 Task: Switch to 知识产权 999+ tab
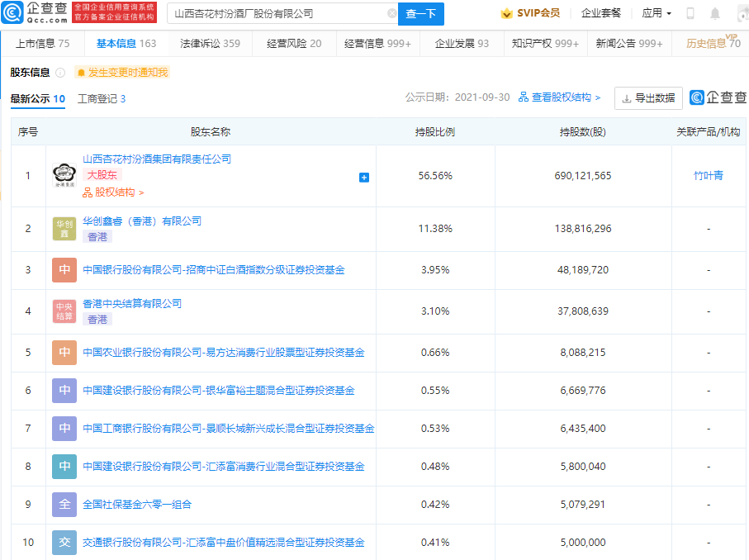click(546, 44)
